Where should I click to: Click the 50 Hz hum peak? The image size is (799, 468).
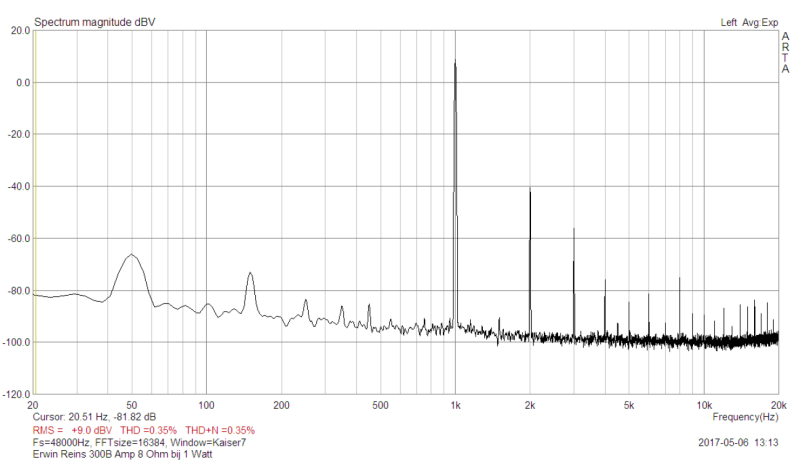(x=131, y=254)
